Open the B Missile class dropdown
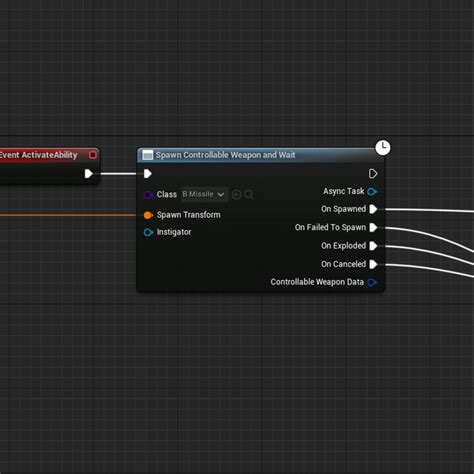The image size is (474, 474). (x=204, y=194)
